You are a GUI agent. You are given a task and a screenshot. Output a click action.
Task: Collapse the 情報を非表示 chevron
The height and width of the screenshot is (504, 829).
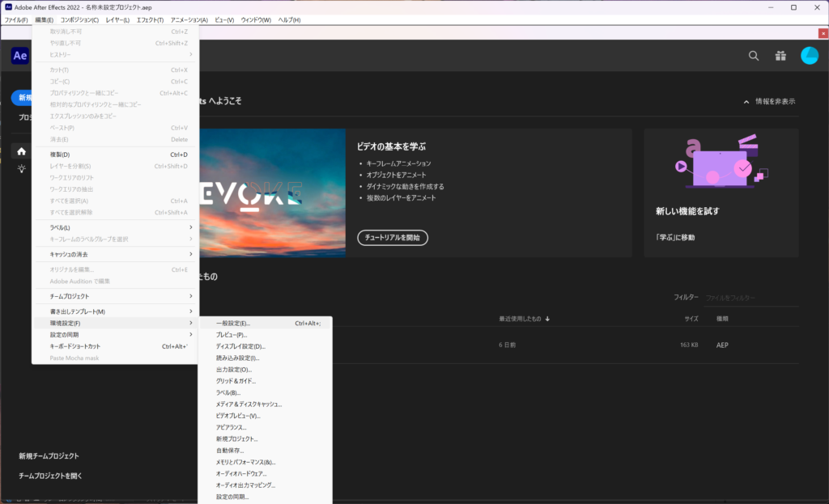746,101
